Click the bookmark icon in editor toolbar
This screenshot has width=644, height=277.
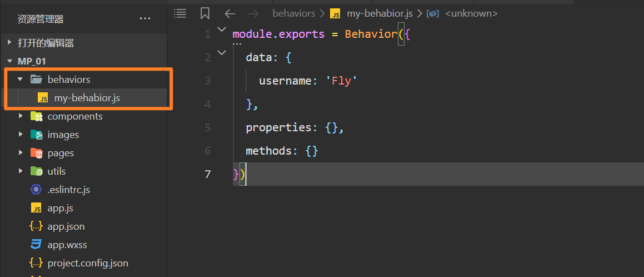(204, 13)
